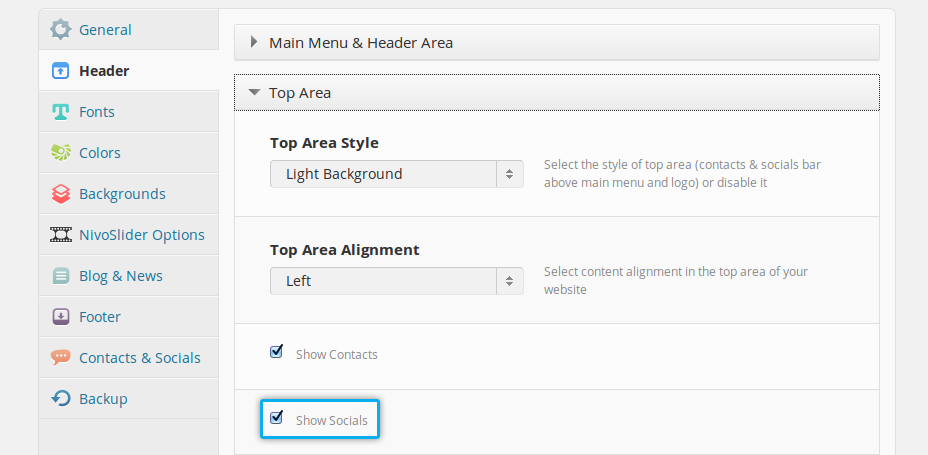Click the General gear icon

(61, 30)
